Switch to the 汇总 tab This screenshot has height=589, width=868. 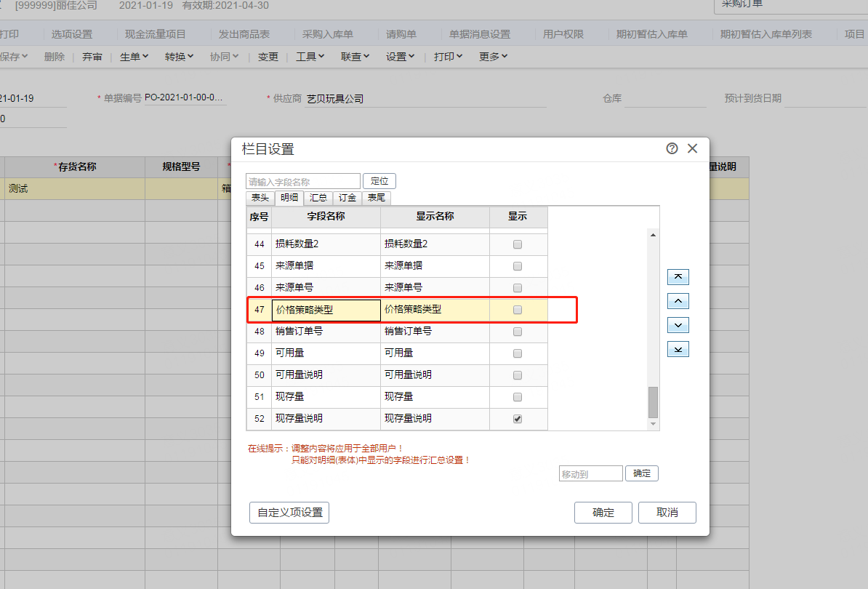pos(318,198)
